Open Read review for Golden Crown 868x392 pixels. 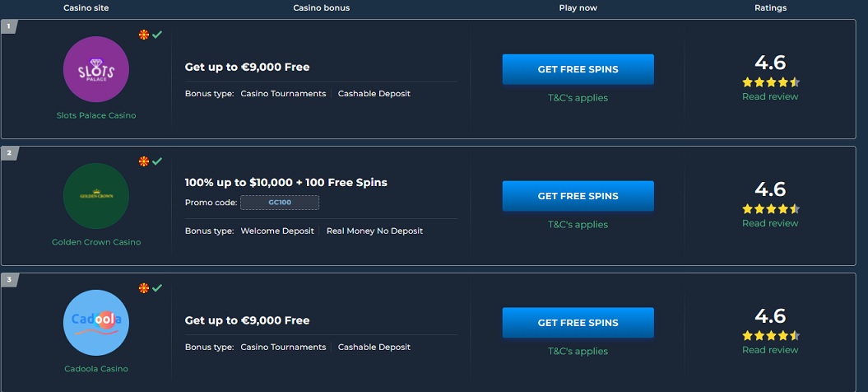(770, 223)
